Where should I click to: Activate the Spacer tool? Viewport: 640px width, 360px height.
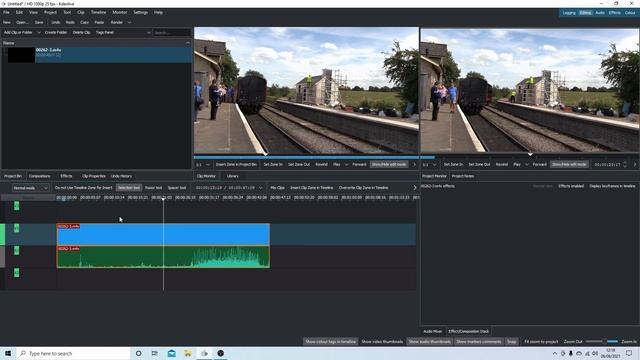click(x=177, y=188)
